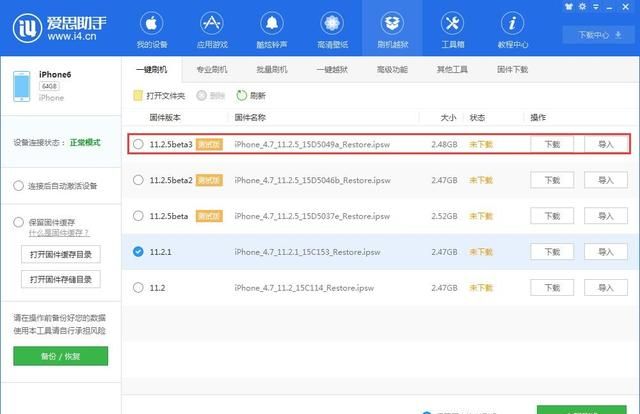
Task: Switch to 固件下载 tab
Action: [513, 69]
